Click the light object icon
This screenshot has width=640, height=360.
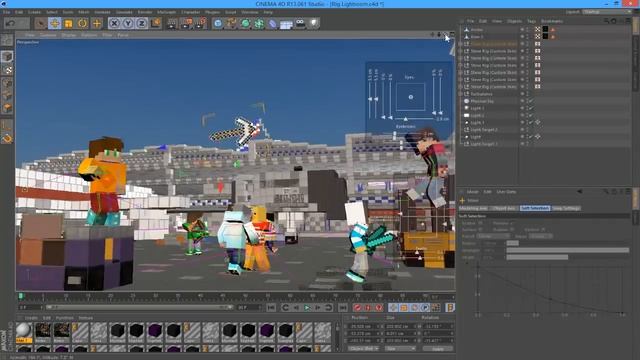pos(314,23)
